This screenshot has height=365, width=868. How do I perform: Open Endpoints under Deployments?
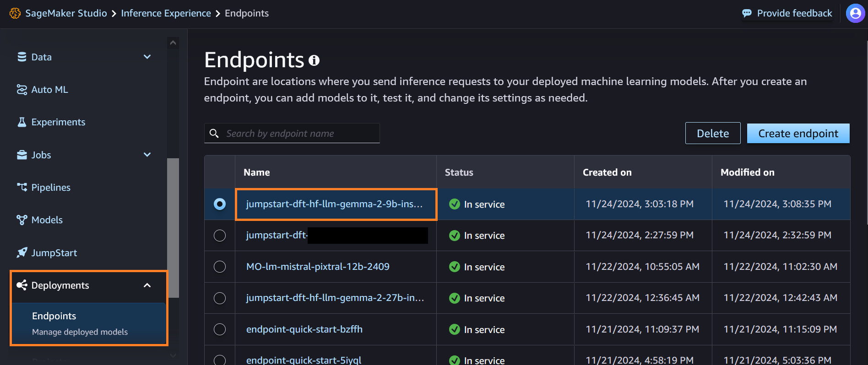89,323
